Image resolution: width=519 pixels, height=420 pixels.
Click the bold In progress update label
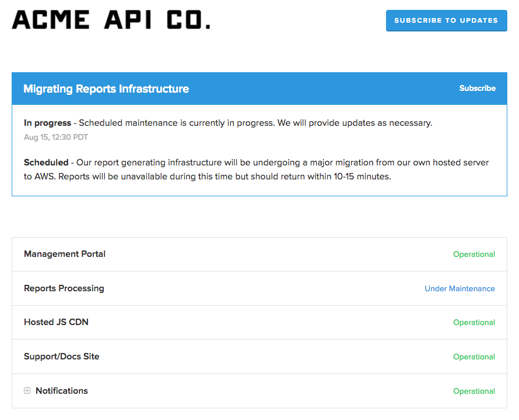pyautogui.click(x=47, y=123)
